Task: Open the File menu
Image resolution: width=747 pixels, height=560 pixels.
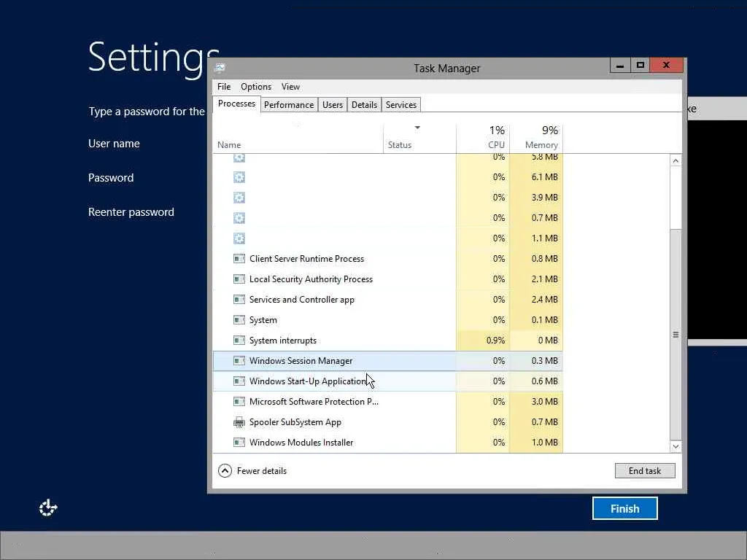Action: point(224,87)
